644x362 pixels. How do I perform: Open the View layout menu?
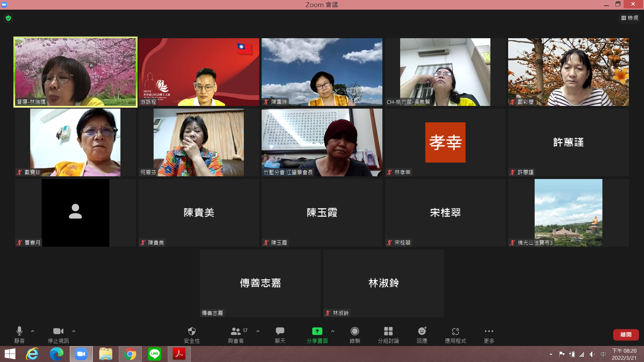(x=630, y=18)
